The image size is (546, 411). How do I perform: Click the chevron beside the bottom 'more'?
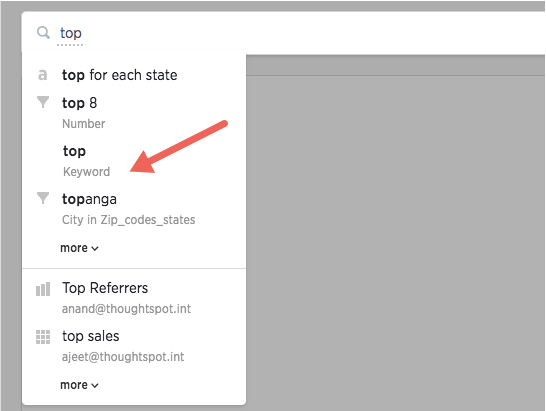coord(95,386)
